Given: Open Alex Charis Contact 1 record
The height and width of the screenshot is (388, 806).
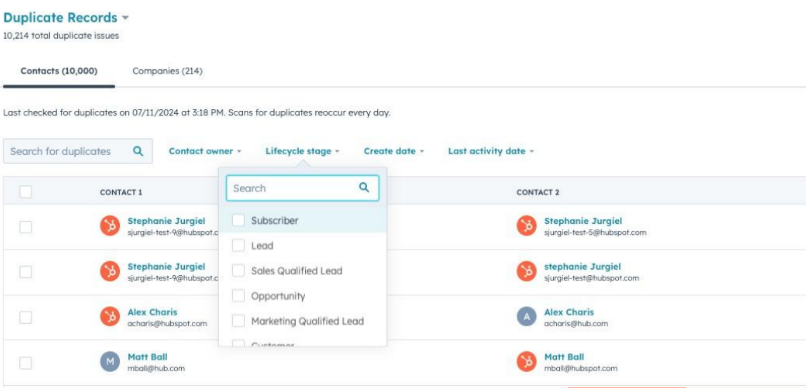Looking at the screenshot, I should tap(152, 312).
